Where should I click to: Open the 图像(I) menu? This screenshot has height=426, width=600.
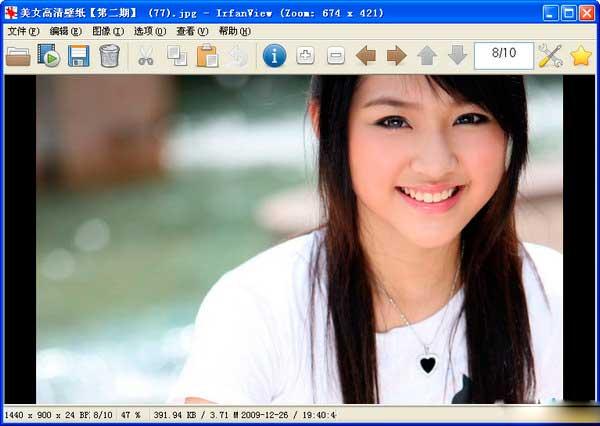coord(108,31)
